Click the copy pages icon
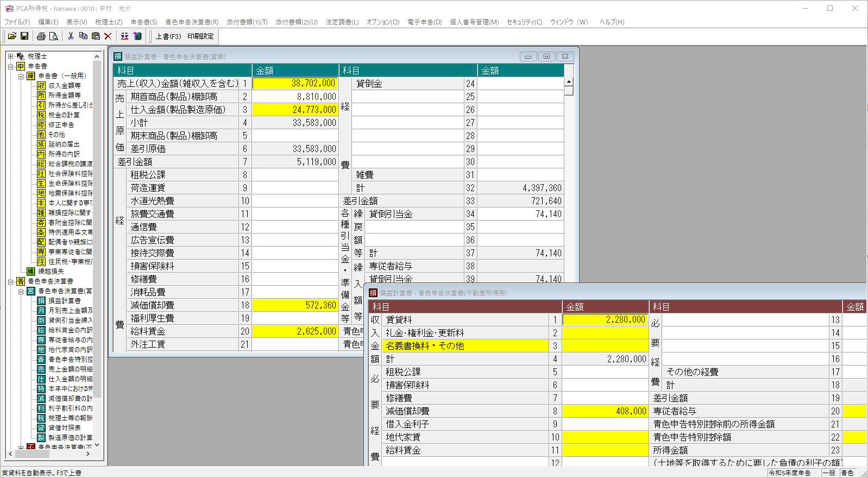 point(83,36)
